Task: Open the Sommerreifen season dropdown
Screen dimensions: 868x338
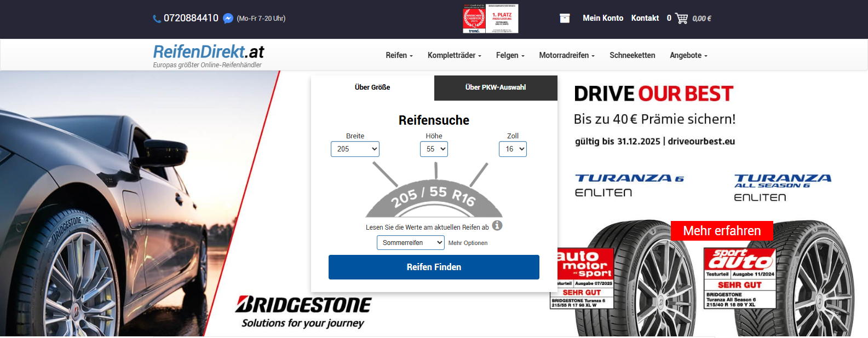Action: coord(411,242)
